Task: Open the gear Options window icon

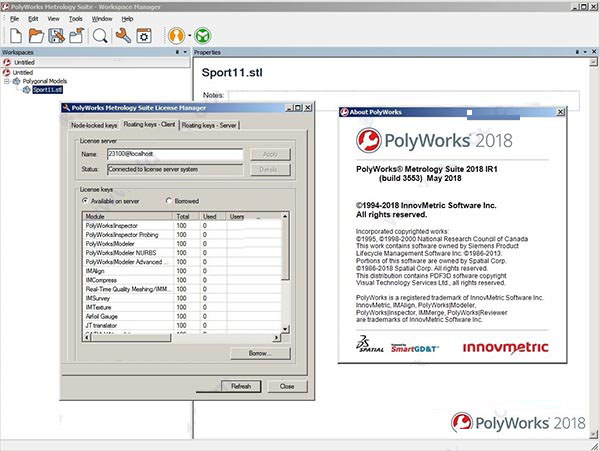Action: click(144, 36)
